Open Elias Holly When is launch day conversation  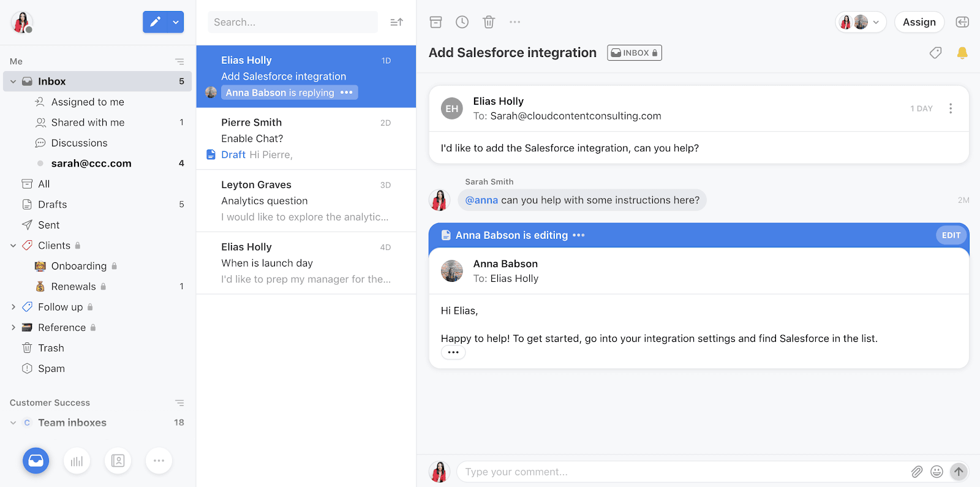click(x=306, y=263)
